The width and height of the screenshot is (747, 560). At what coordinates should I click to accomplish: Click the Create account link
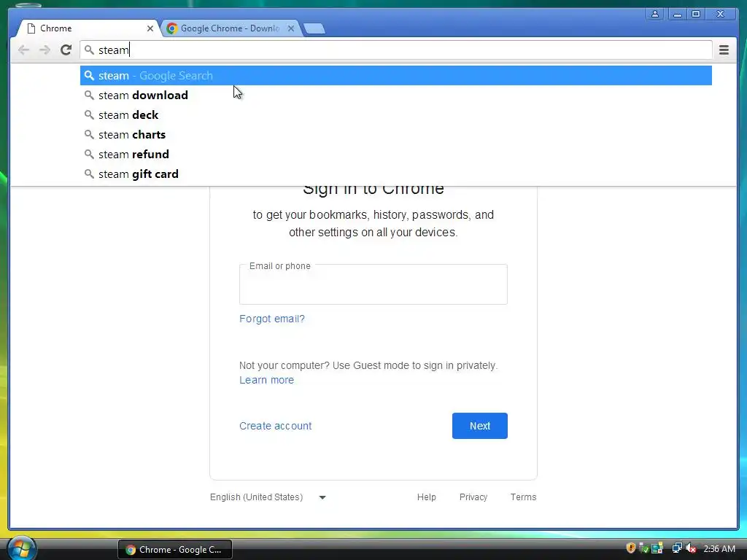pos(275,426)
